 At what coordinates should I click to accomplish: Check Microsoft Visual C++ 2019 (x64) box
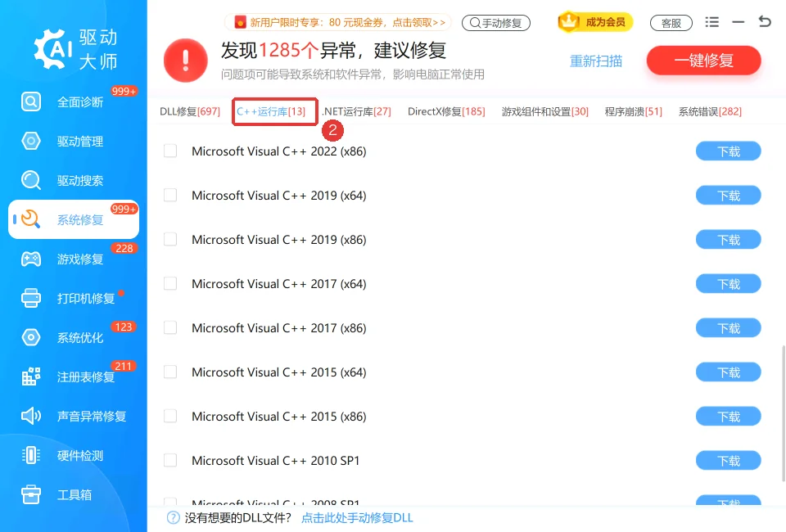coord(170,195)
